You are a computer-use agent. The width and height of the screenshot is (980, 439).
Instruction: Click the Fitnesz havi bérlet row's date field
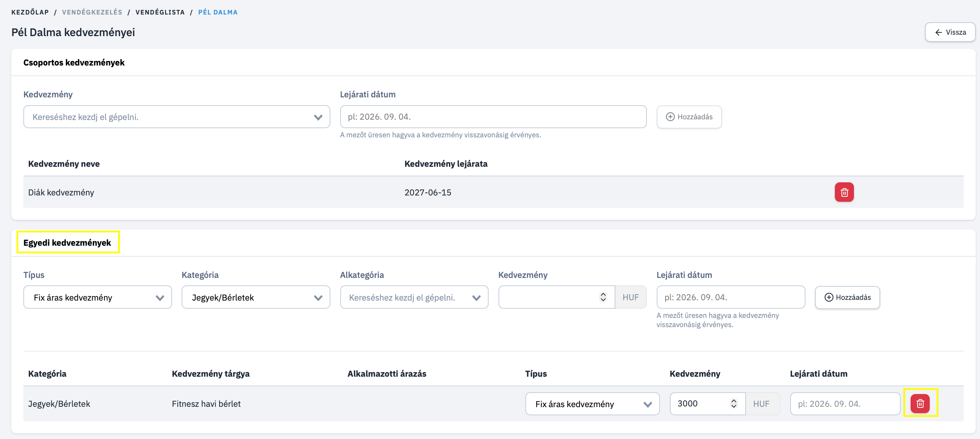845,404
